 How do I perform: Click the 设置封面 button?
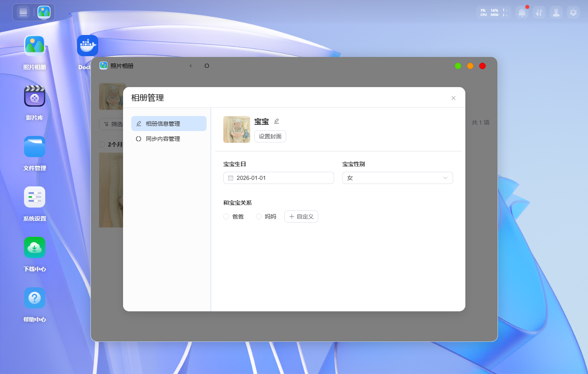pyautogui.click(x=270, y=136)
